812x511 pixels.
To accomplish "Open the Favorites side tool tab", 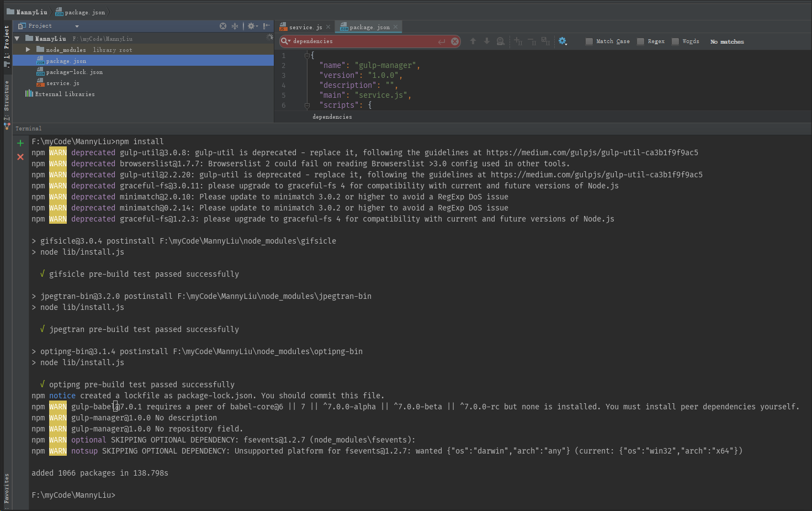I will point(7,490).
